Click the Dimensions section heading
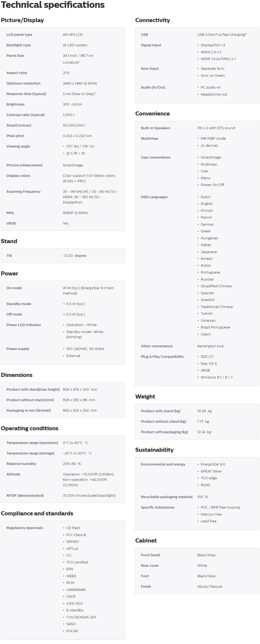This screenshot has height=644, width=260. coord(17,375)
